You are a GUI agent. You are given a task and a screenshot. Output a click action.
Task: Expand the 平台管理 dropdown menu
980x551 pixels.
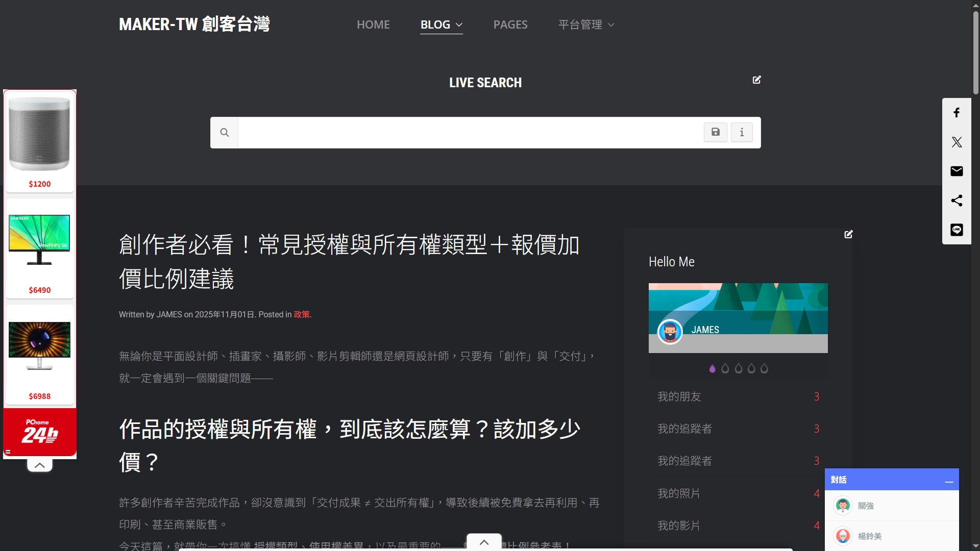tap(586, 24)
